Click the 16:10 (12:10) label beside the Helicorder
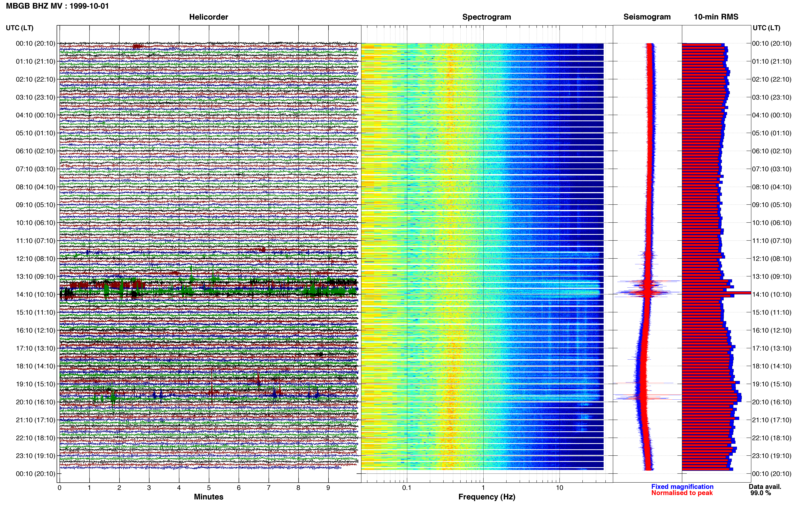The height and width of the screenshot is (508, 812). pyautogui.click(x=36, y=330)
